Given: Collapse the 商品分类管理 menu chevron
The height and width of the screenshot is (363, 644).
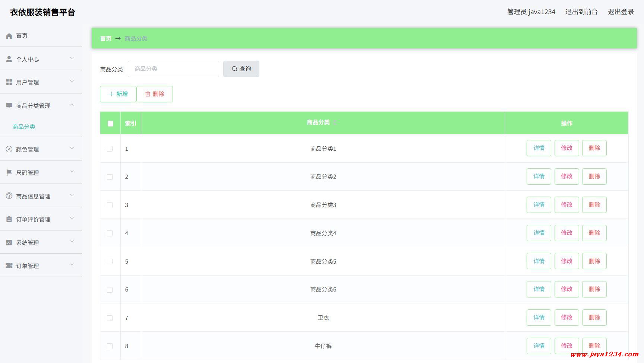Looking at the screenshot, I should 72,105.
